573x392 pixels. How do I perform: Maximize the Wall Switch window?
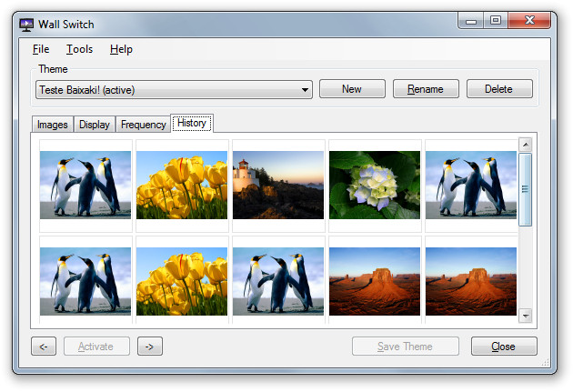click(496, 20)
